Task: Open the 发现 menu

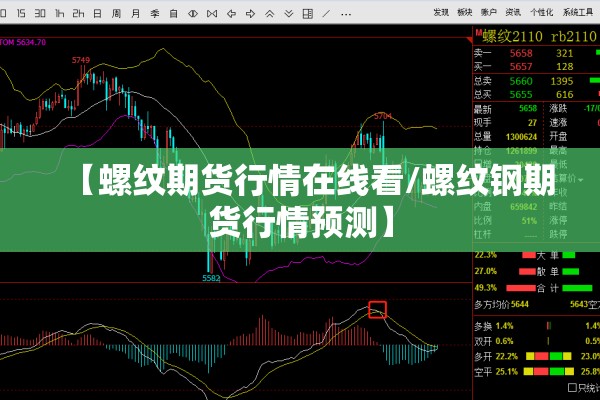Action: pyautogui.click(x=441, y=12)
